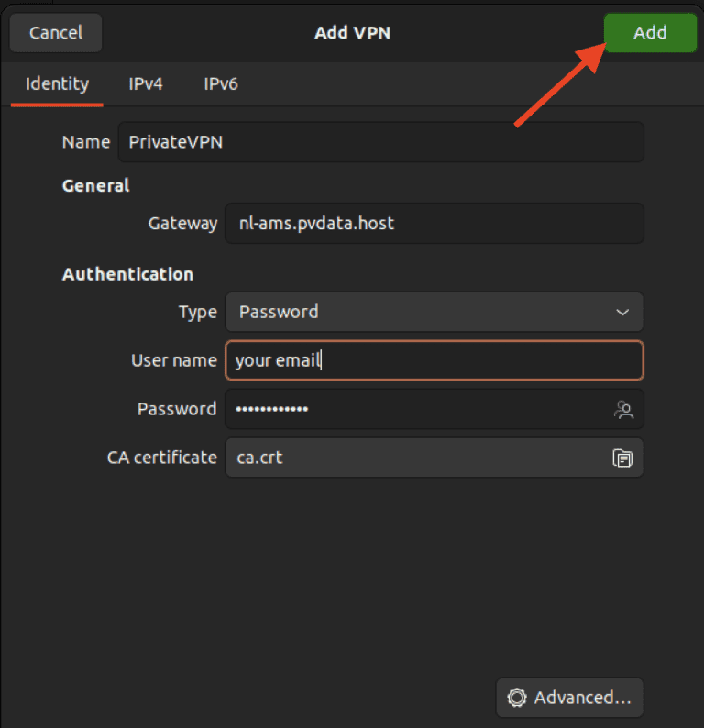Viewport: 704px width, 728px height.
Task: Click into the Gateway address field
Action: [x=434, y=224]
